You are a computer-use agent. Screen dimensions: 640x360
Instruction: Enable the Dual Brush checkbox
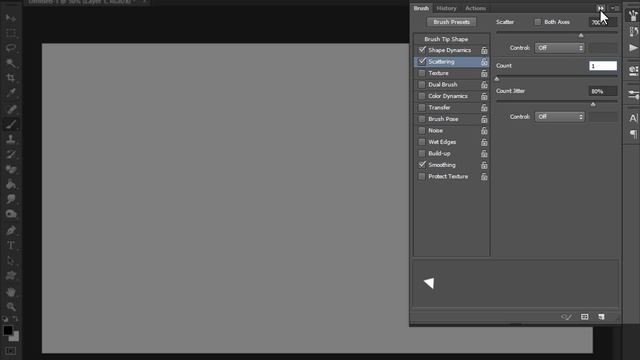click(422, 84)
